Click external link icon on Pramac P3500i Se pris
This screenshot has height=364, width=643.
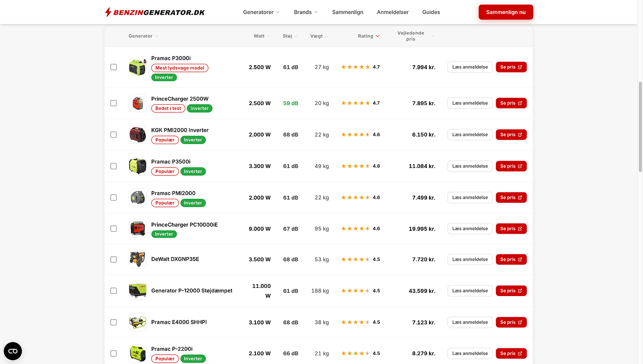(520, 166)
